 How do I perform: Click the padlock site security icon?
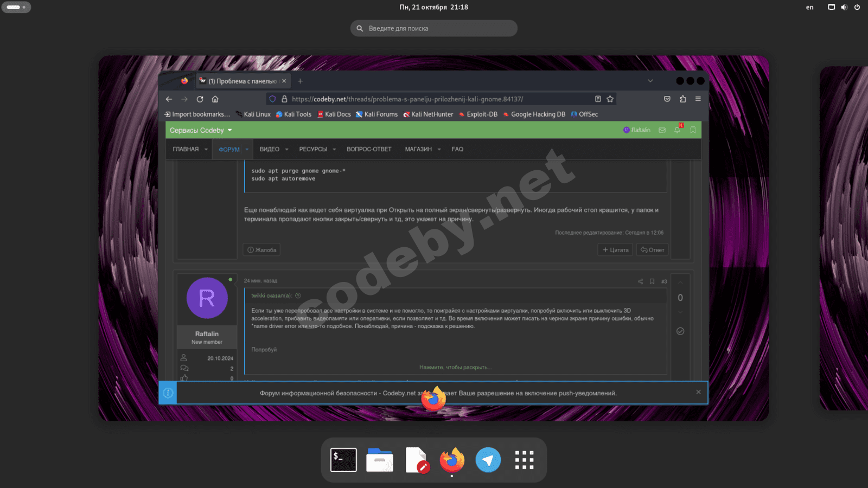click(284, 99)
